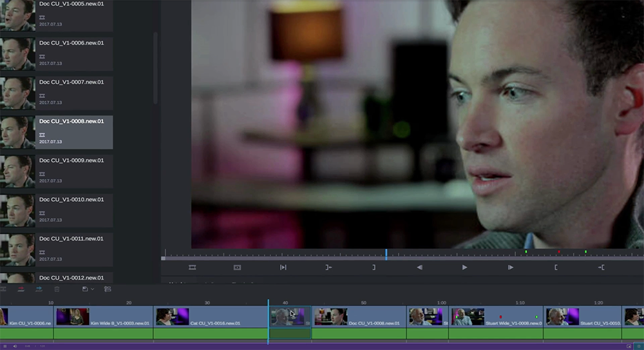
Task: Step one frame back in viewer
Action: click(419, 267)
